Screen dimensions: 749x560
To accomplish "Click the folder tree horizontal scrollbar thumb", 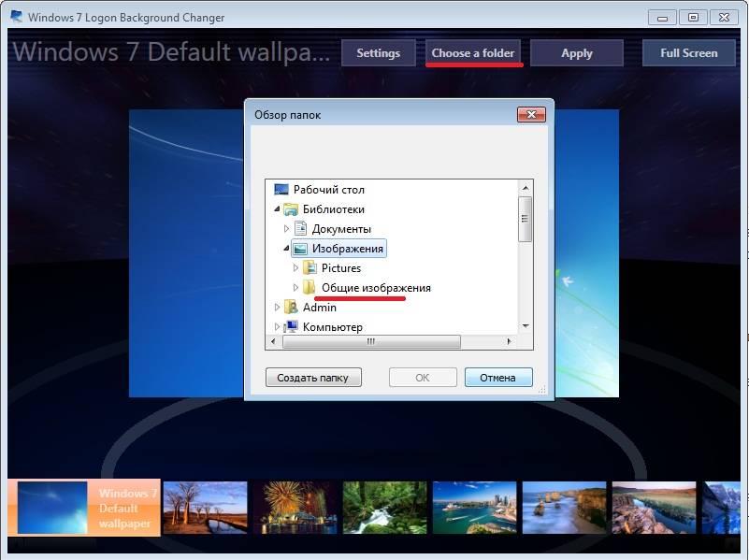I will pyautogui.click(x=371, y=341).
